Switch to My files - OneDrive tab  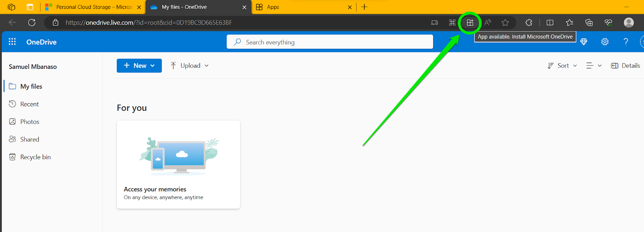(198, 7)
